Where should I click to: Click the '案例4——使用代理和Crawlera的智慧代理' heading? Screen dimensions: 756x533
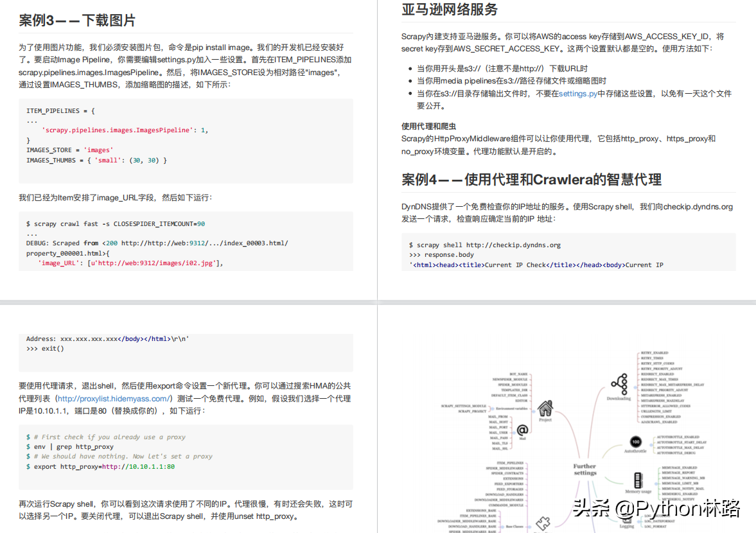pos(531,180)
